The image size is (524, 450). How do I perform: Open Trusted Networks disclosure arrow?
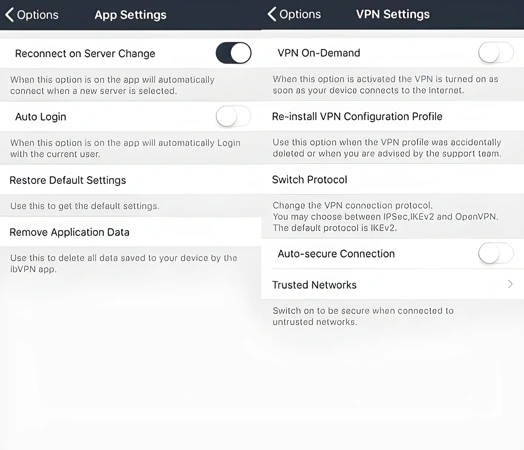pos(510,284)
